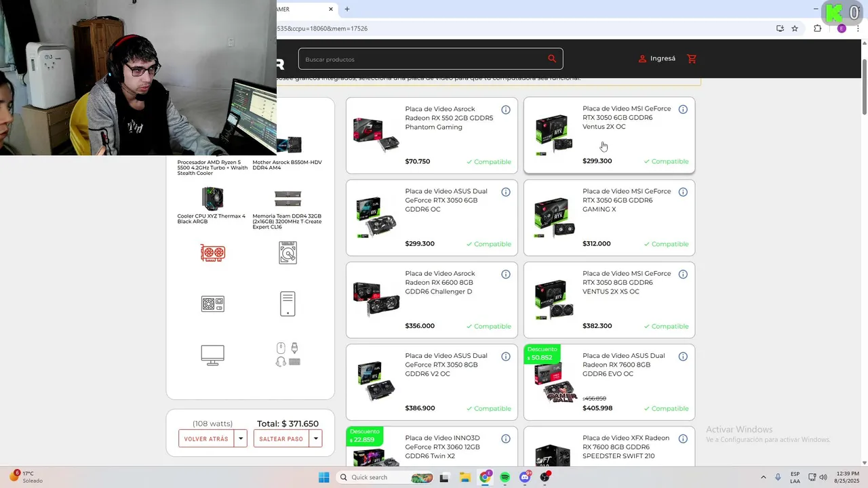Click the Mother Asrock B550M-HDV label
868x488 pixels.
[288, 165]
